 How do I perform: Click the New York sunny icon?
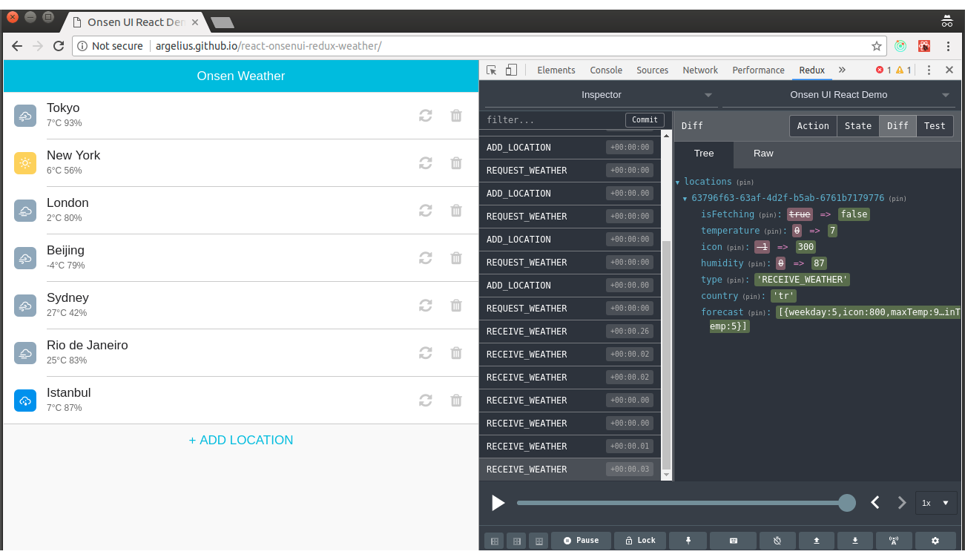(x=25, y=163)
